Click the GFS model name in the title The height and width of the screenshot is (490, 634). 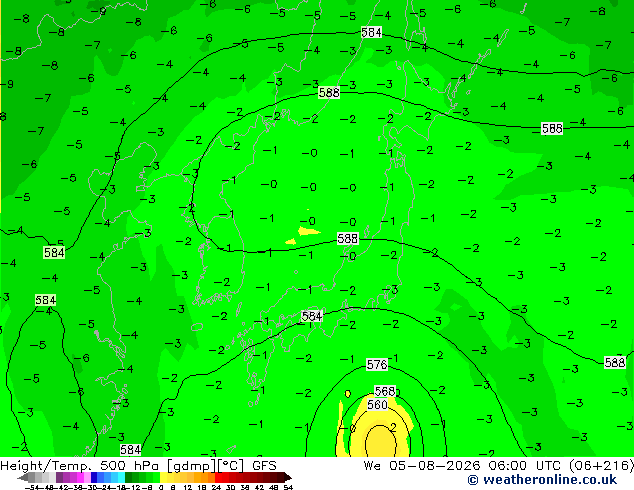coord(264,466)
